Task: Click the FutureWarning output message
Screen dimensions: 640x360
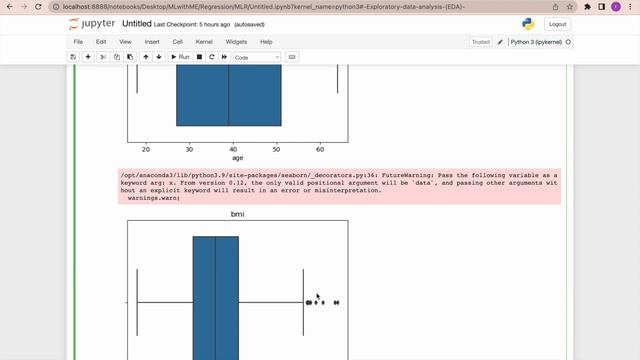Action: pos(340,186)
